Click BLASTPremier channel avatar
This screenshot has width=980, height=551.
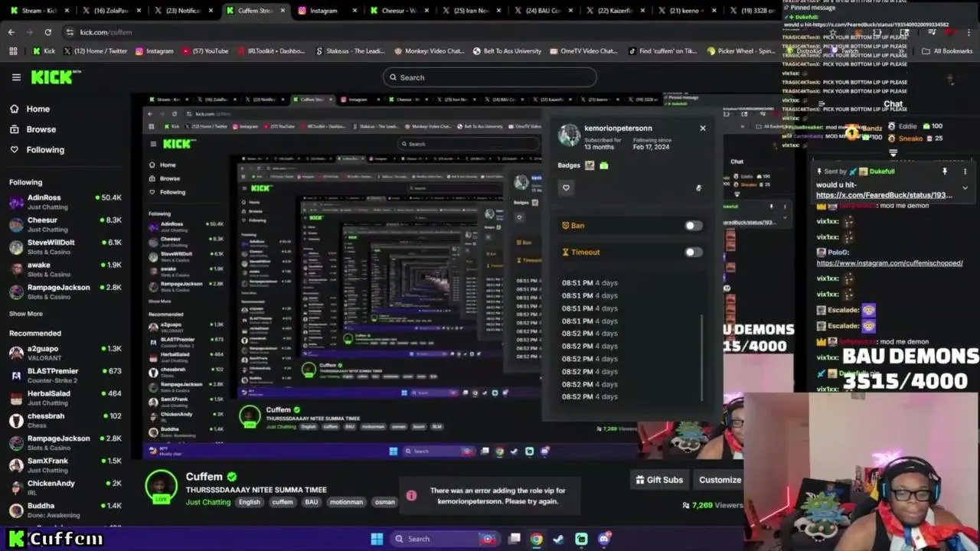(16, 376)
